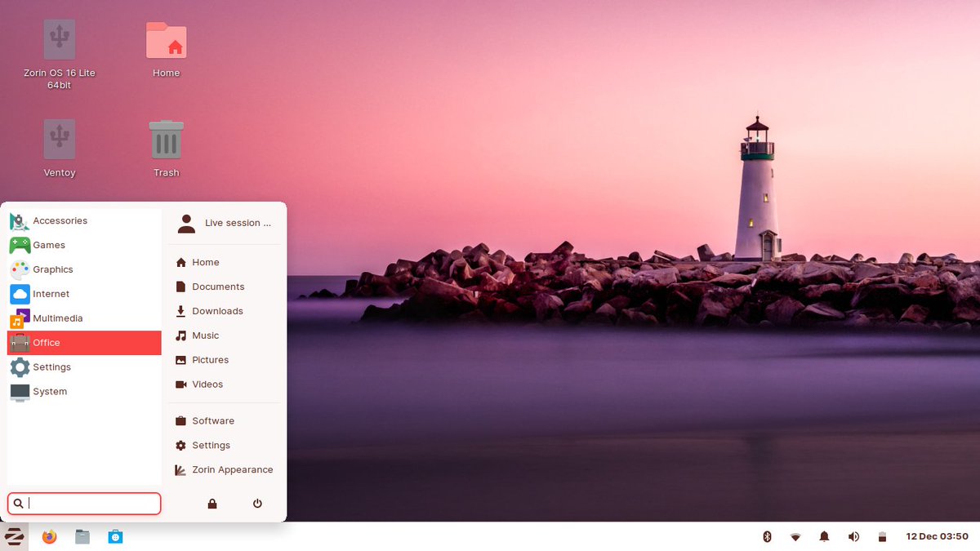Open the clock showing 12 Dec 03:50
This screenshot has width=980, height=551.
coord(937,536)
